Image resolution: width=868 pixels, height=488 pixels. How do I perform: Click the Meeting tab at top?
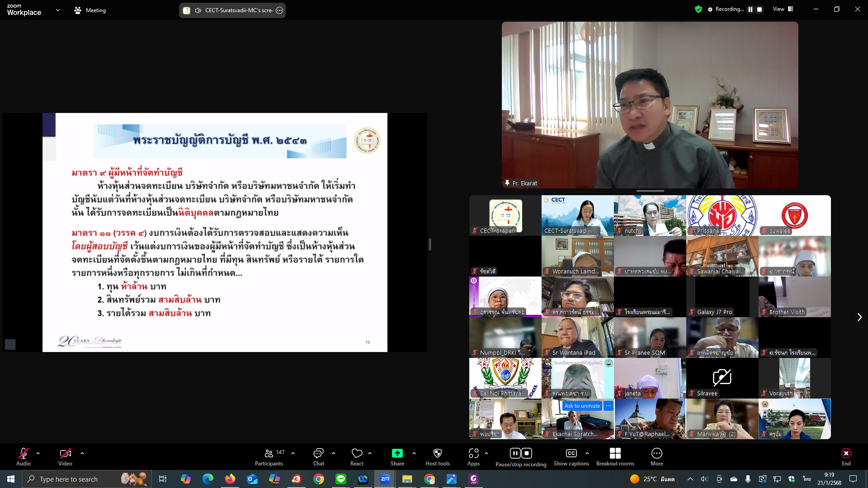click(x=90, y=10)
